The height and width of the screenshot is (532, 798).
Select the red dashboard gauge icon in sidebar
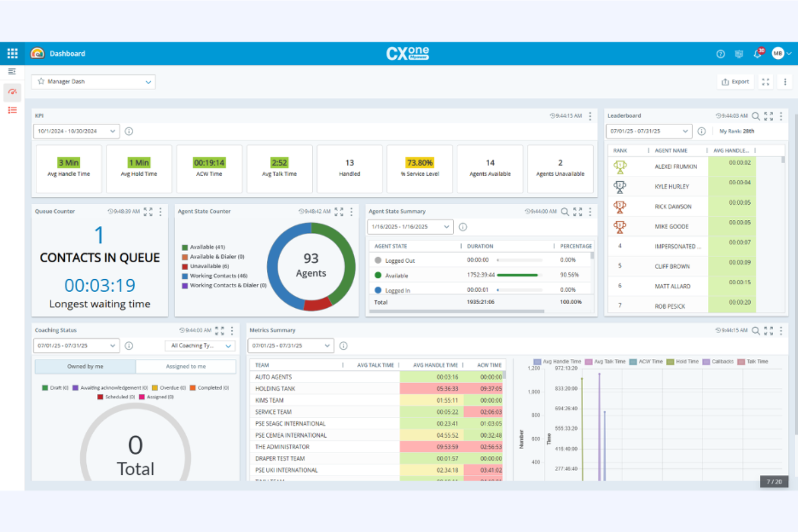click(x=12, y=92)
